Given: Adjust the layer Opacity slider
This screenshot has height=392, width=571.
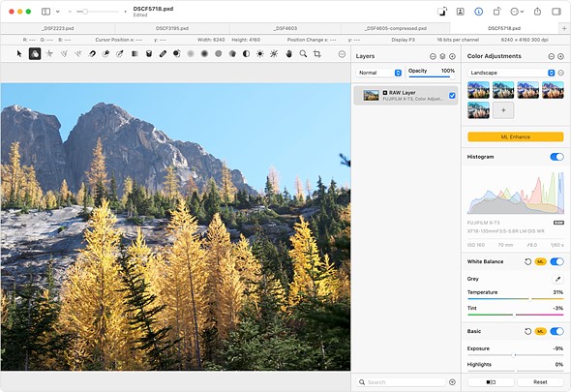Looking at the screenshot, I should [x=432, y=76].
